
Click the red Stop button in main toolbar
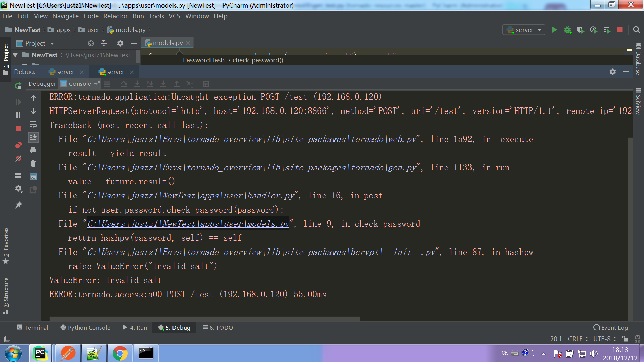(x=620, y=30)
